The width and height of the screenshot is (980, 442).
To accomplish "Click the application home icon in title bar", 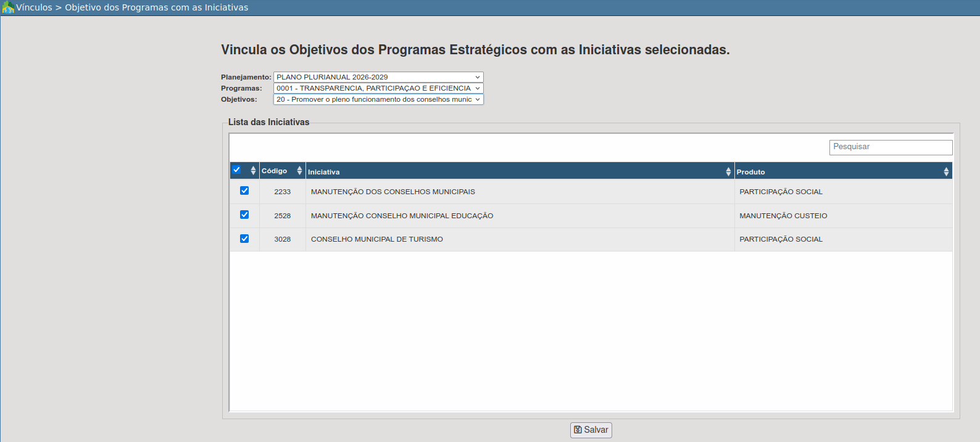I will pos(8,7).
